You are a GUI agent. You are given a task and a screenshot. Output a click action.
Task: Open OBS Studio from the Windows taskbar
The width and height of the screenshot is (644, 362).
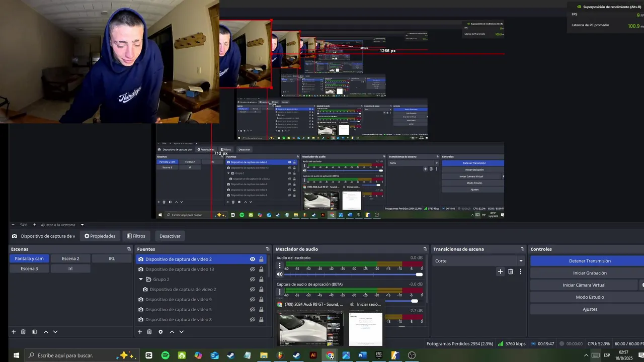tap(412, 355)
